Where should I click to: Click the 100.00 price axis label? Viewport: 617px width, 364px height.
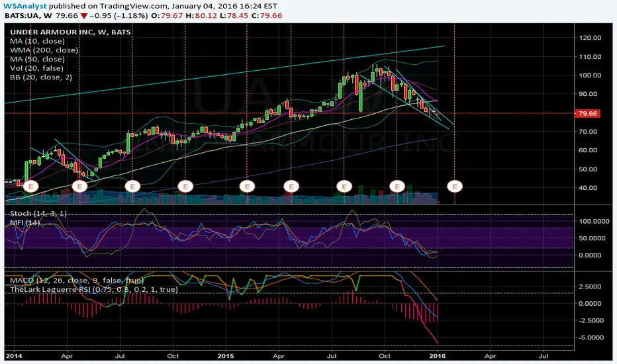590,75
